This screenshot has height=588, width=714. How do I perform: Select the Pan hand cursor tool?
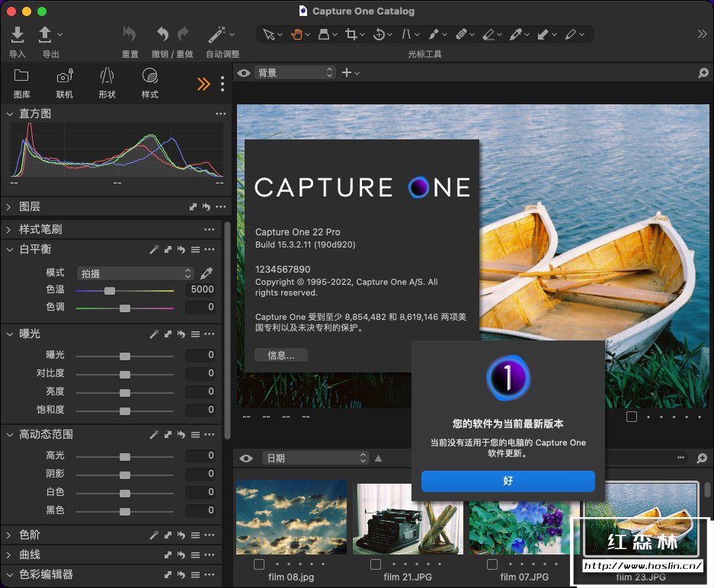(296, 34)
